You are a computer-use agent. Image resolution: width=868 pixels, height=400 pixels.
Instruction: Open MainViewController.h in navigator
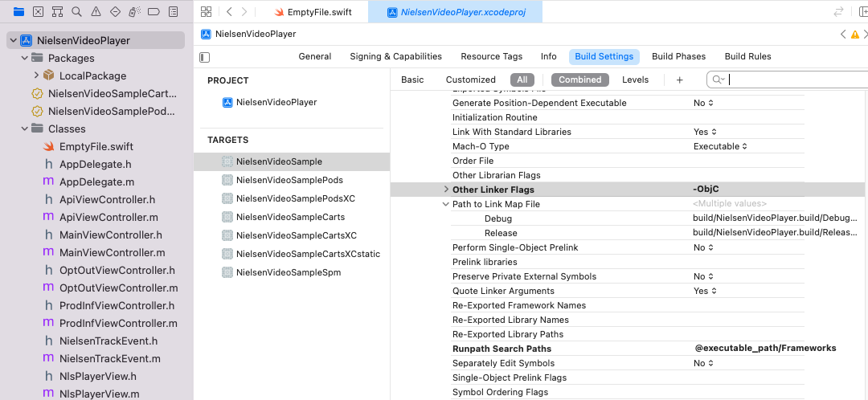click(110, 235)
